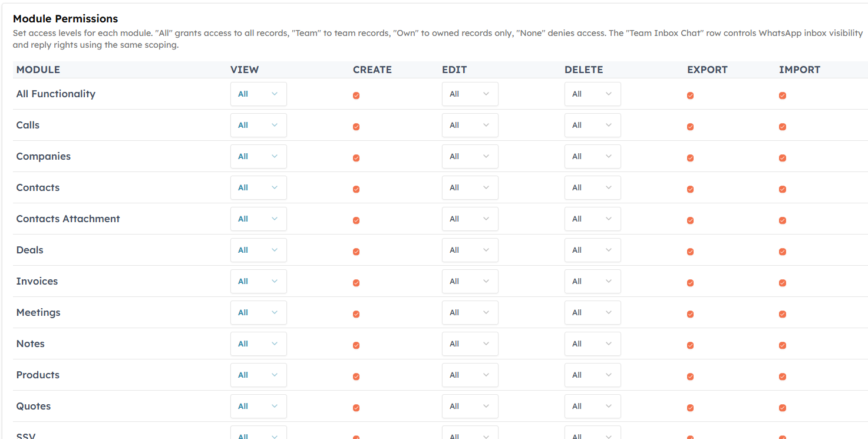The width and height of the screenshot is (868, 439).
Task: Toggle Import checkbox for Quotes
Action: 783,408
